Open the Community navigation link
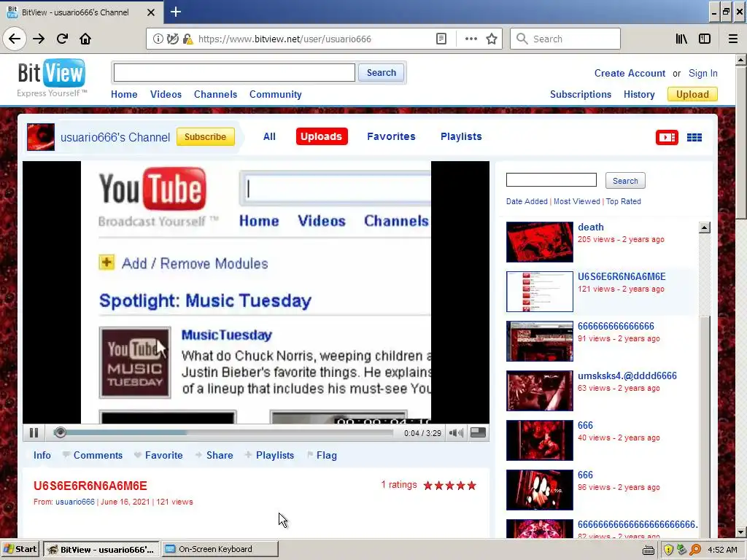 click(275, 94)
